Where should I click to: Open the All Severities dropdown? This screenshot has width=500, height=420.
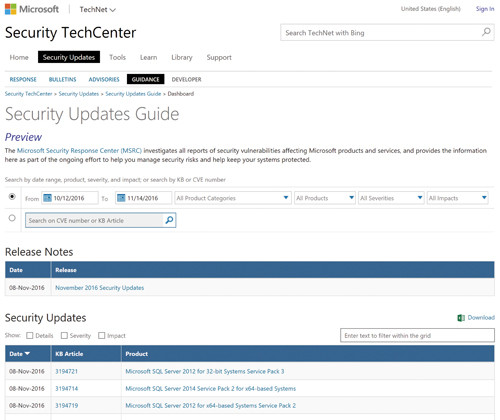pos(391,198)
